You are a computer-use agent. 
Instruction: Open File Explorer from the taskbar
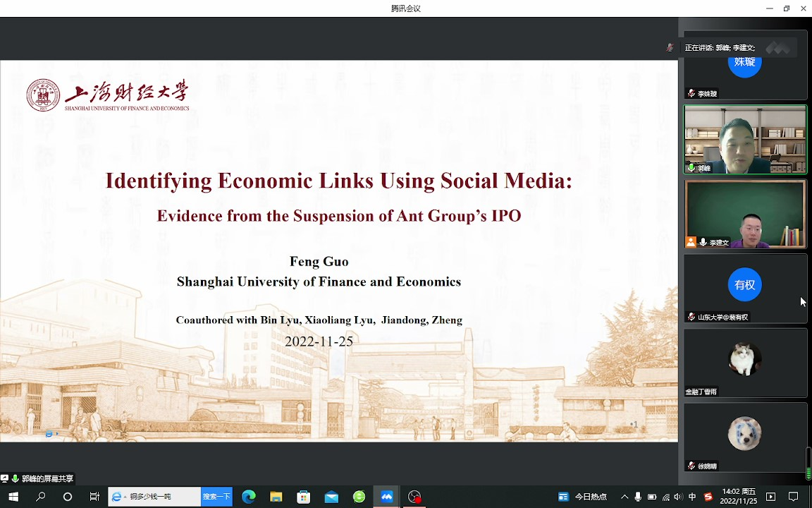(276, 497)
